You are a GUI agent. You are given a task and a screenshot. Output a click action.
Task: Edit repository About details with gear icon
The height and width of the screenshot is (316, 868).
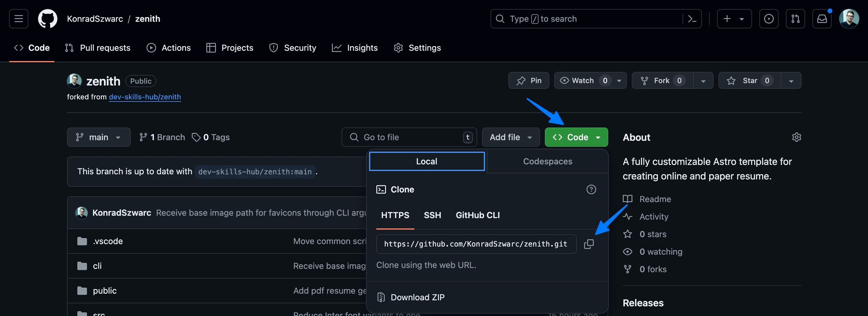[796, 137]
